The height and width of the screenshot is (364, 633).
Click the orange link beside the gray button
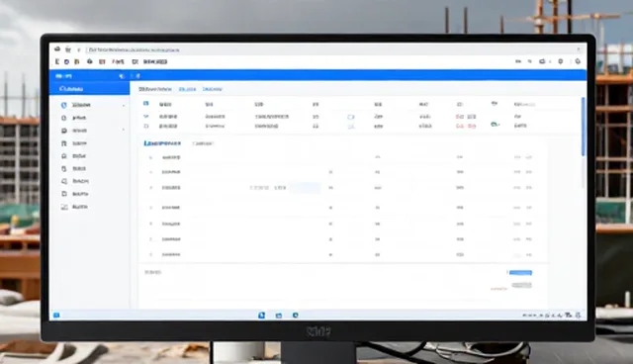point(498,289)
